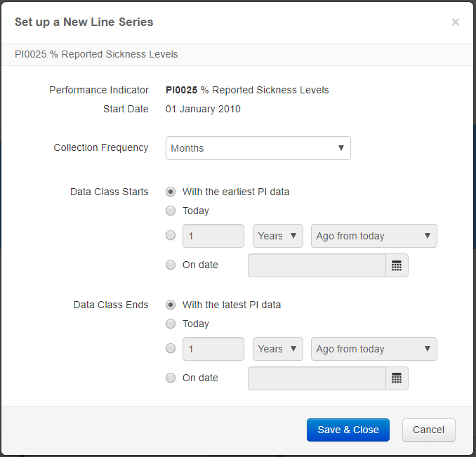Select Today under Data Class Starts
Viewport: 476px width, 457px height.
[x=171, y=211]
